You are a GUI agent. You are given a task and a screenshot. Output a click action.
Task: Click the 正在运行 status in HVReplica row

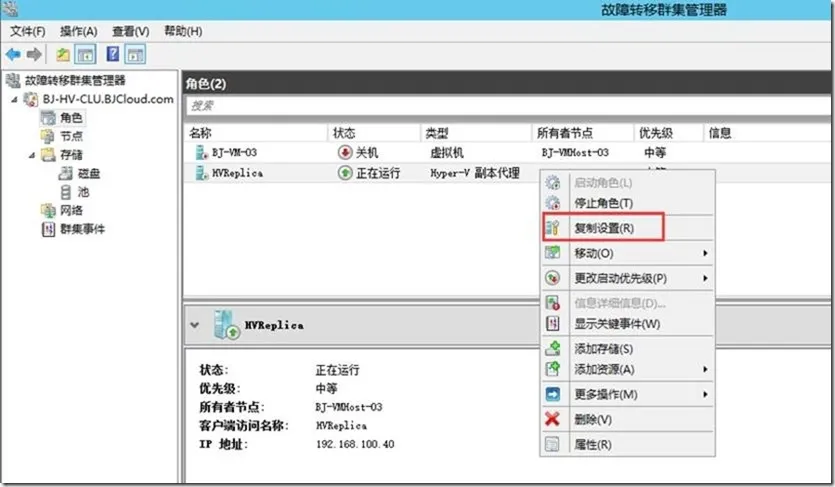click(378, 173)
